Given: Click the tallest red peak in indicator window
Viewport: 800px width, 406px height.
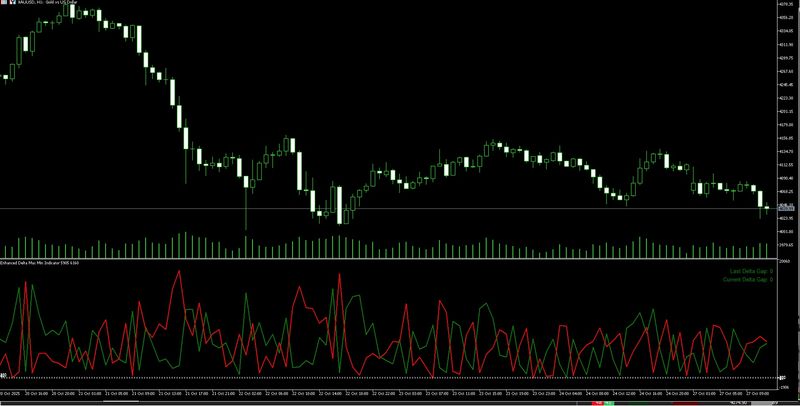Looking at the screenshot, I should [x=179, y=272].
